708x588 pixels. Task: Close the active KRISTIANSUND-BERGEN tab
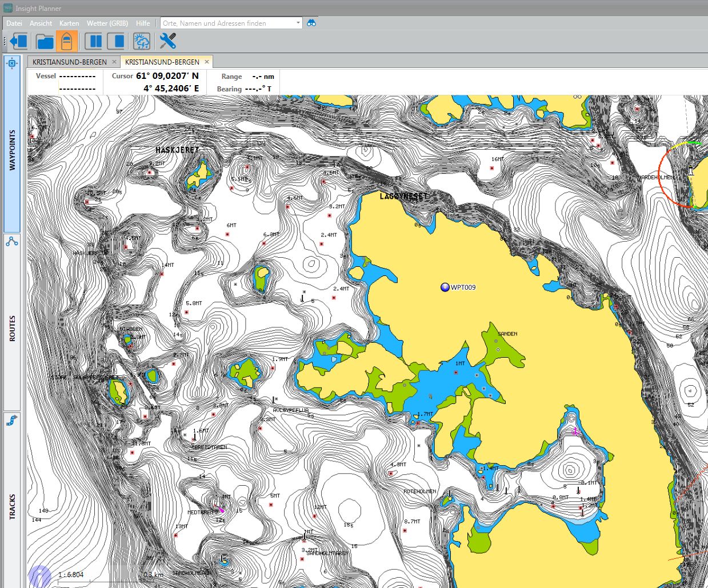(x=207, y=62)
